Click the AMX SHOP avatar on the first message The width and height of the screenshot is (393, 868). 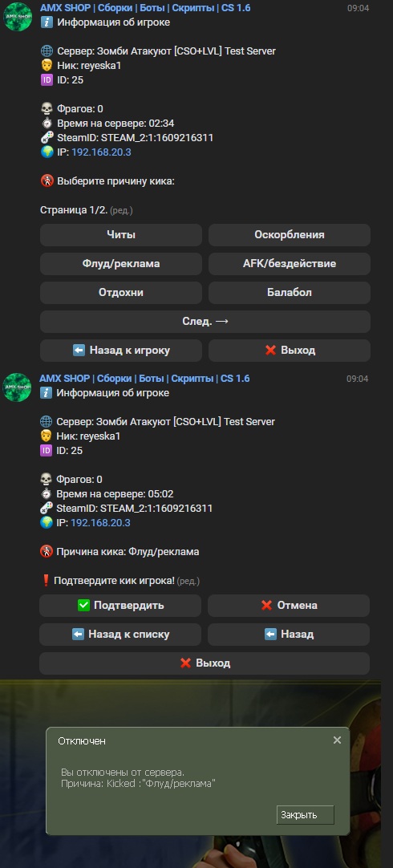tap(18, 17)
